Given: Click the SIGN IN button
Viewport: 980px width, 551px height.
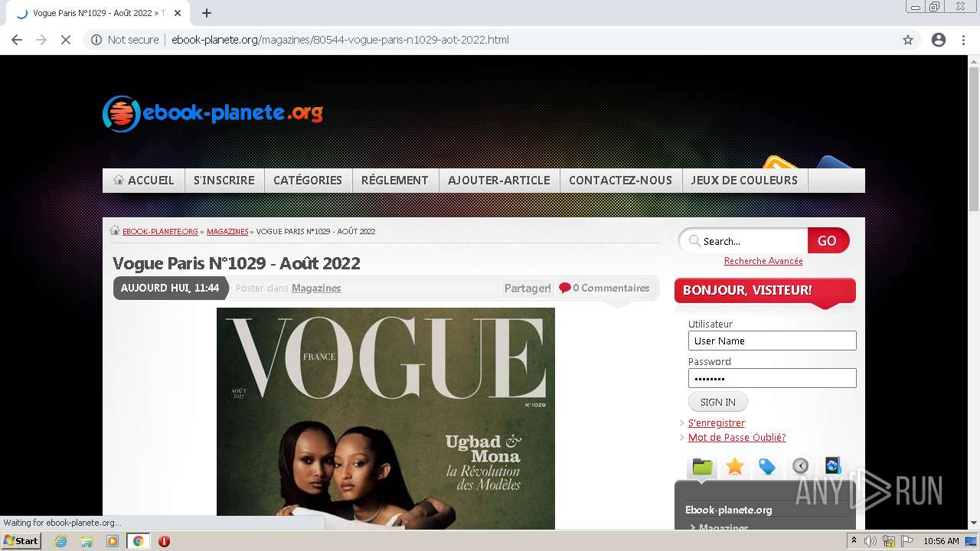Looking at the screenshot, I should click(x=718, y=402).
